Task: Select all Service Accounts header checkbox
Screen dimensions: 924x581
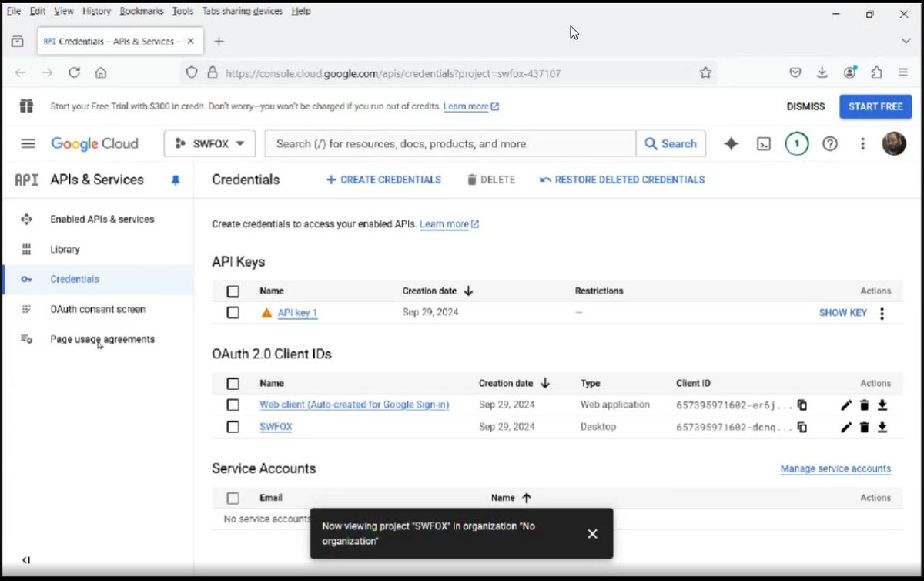Action: tap(233, 498)
